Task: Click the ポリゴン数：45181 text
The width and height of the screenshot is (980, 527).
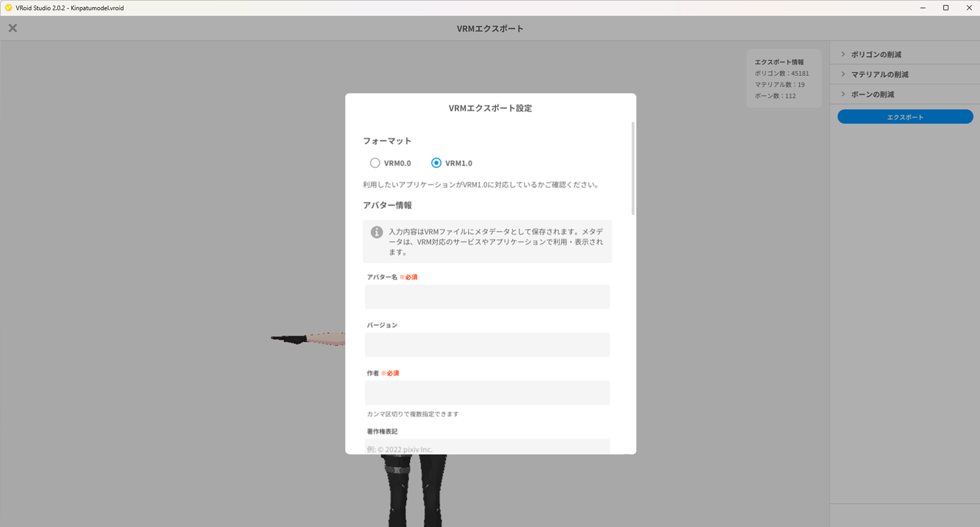Action: (x=782, y=74)
